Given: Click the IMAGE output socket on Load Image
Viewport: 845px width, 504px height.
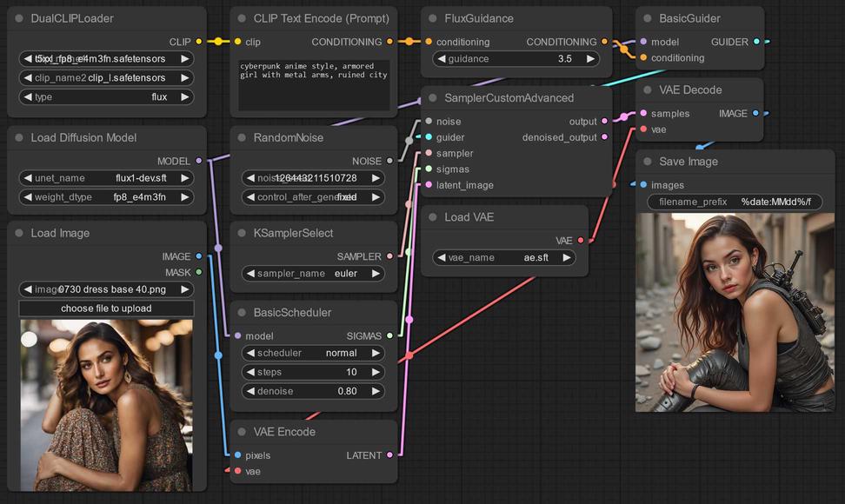Looking at the screenshot, I should pos(199,256).
